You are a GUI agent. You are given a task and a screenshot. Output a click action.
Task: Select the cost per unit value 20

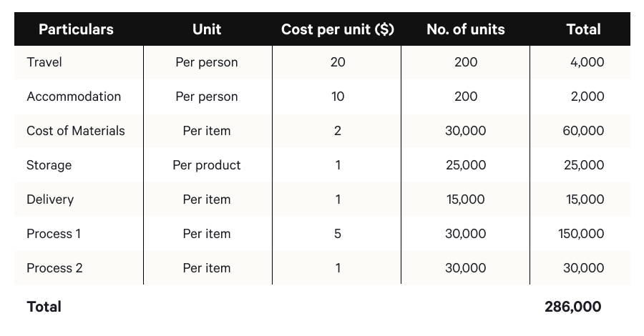(x=338, y=62)
